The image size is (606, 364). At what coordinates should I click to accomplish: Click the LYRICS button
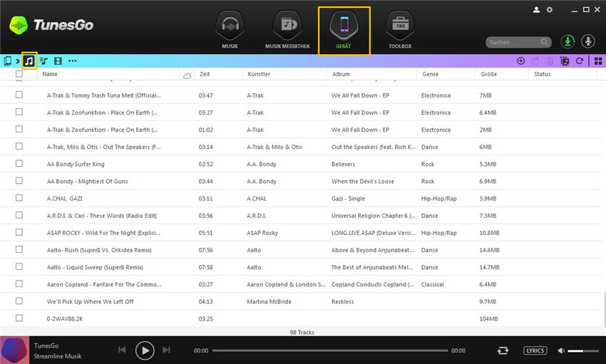coord(535,350)
